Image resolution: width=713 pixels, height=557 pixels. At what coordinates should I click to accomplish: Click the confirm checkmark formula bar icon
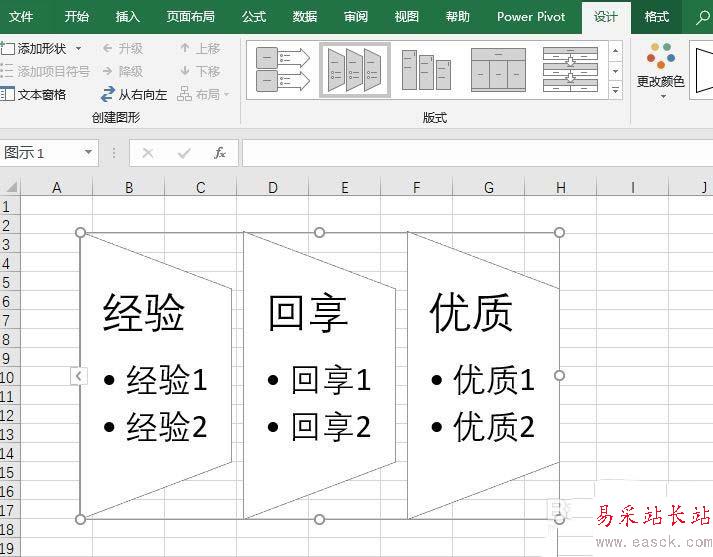184,153
